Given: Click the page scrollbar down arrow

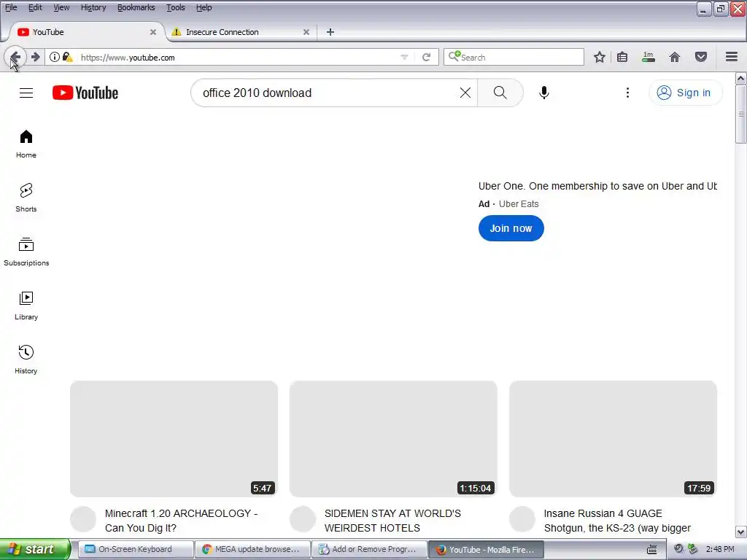Looking at the screenshot, I should tap(741, 532).
